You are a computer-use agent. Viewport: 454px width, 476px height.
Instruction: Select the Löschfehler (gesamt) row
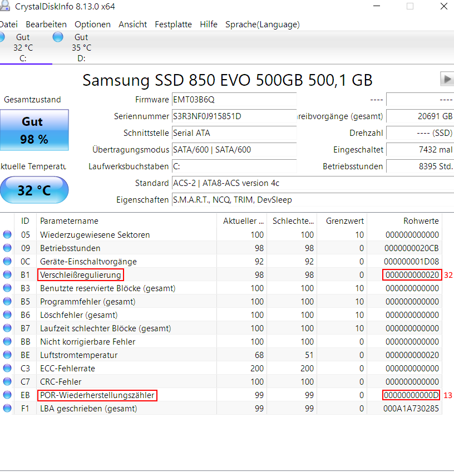[221, 315]
